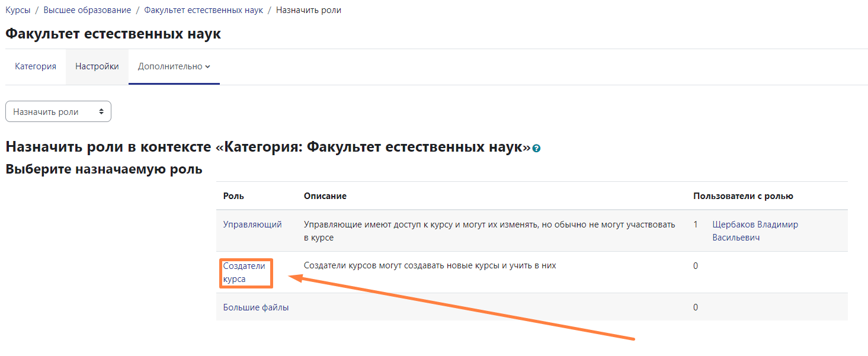This screenshot has height=356, width=868.
Task: Open the Назначить роли select box
Action: tap(58, 111)
